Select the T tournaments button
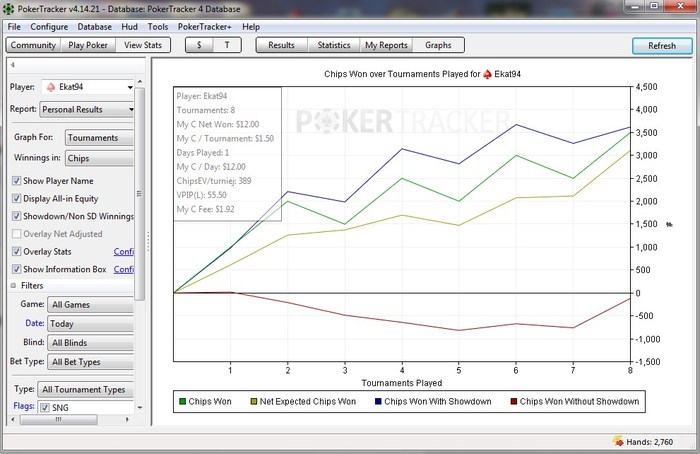Image resolution: width=700 pixels, height=454 pixels. pos(227,45)
